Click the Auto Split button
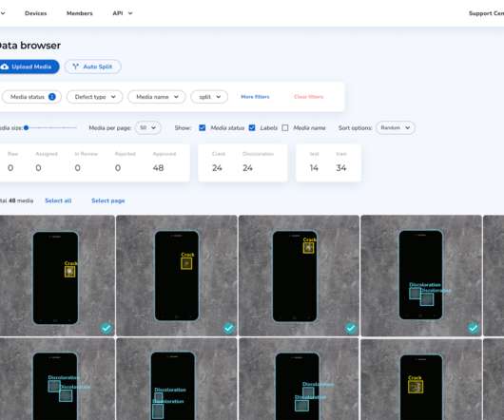Screen dimensions: 504x420 (92, 67)
